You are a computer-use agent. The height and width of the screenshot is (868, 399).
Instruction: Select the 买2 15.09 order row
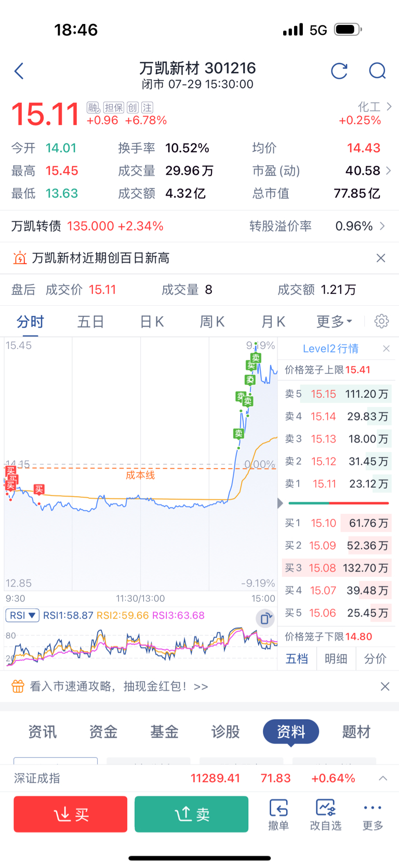coord(337,546)
